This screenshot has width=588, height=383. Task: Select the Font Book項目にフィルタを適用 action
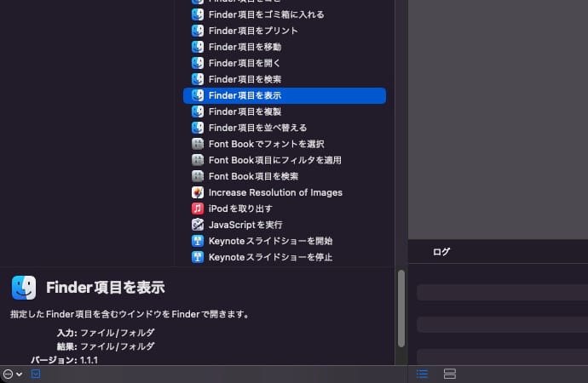click(x=274, y=160)
